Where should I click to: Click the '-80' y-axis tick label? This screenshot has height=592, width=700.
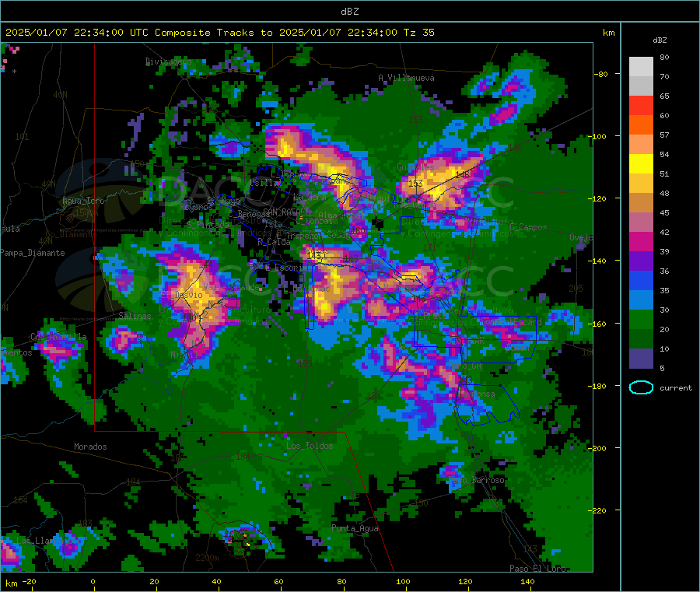pyautogui.click(x=600, y=74)
